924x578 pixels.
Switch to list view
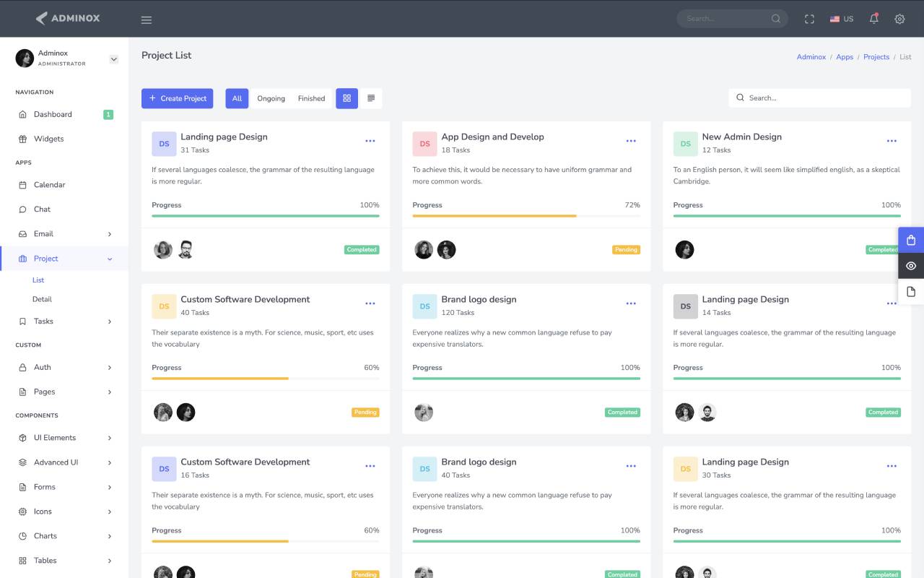(371, 98)
